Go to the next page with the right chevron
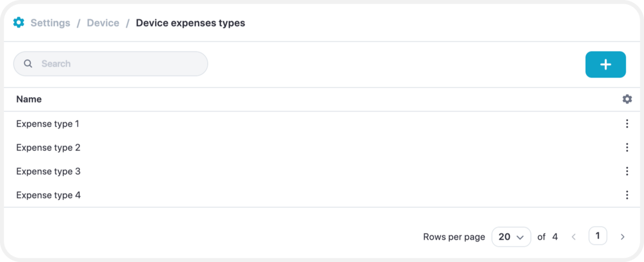644x262 pixels. pos(622,237)
